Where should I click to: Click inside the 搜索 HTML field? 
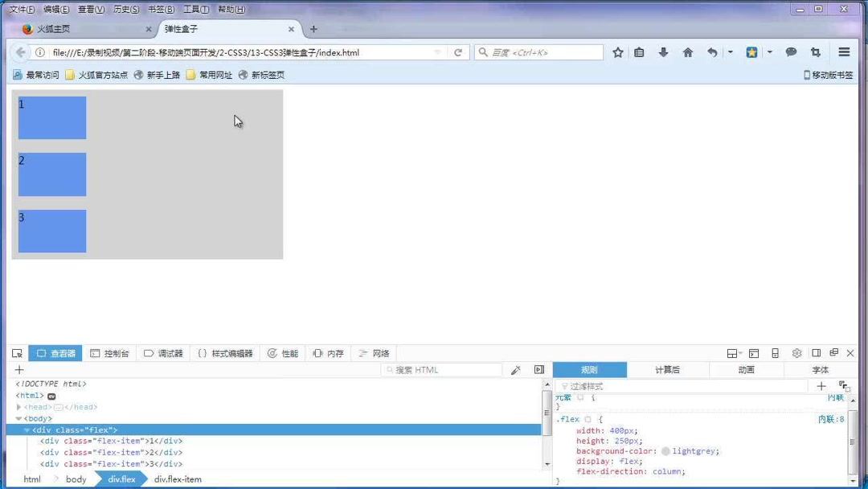click(x=442, y=369)
